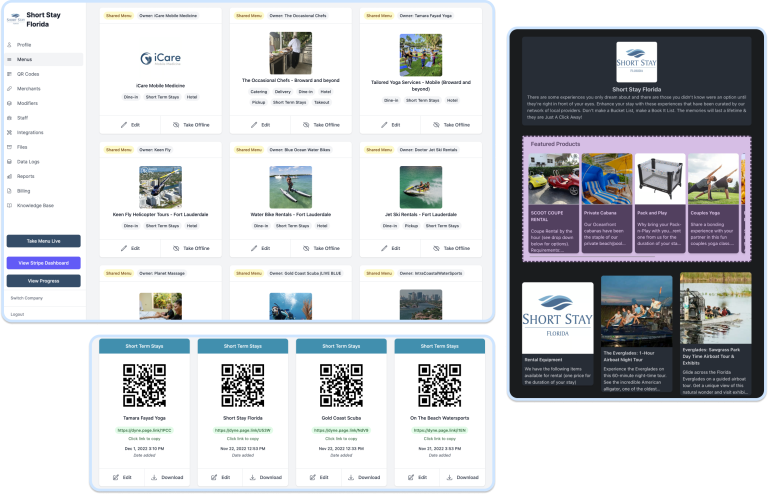Click the View Stripe Dashboard button

[x=44, y=263]
